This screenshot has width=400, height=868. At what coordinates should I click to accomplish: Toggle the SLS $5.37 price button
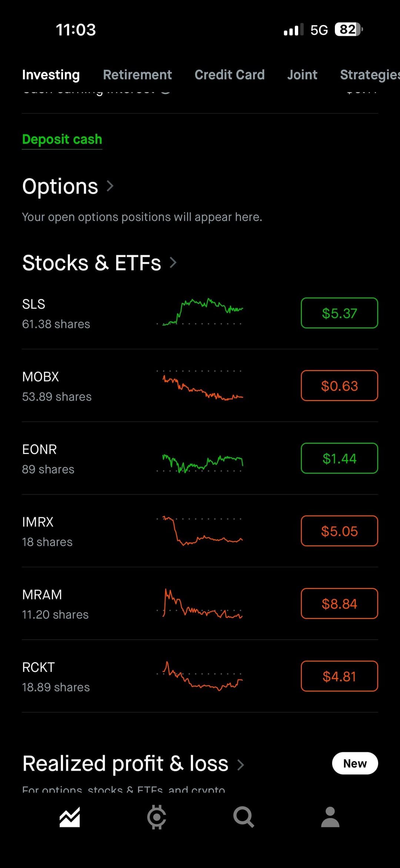click(x=339, y=313)
